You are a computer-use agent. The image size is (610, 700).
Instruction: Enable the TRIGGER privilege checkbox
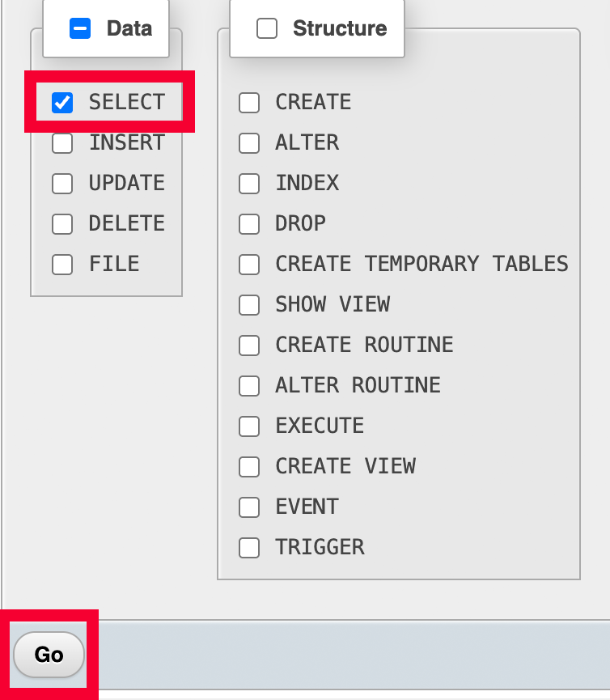tap(249, 548)
